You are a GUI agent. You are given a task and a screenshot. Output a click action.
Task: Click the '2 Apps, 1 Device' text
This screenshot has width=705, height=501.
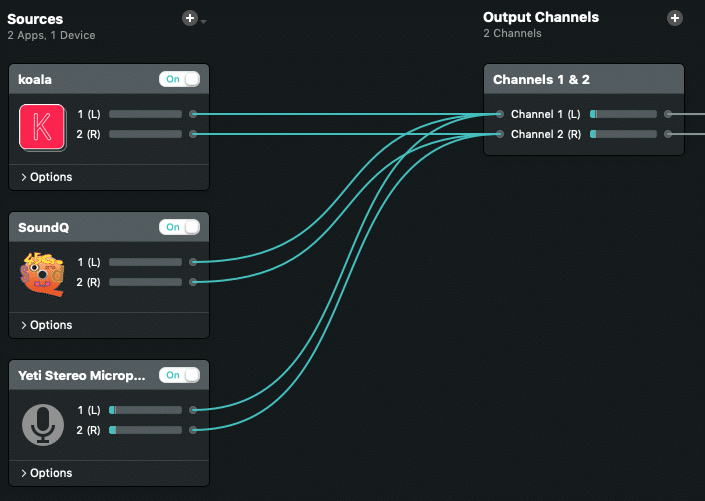pos(51,35)
